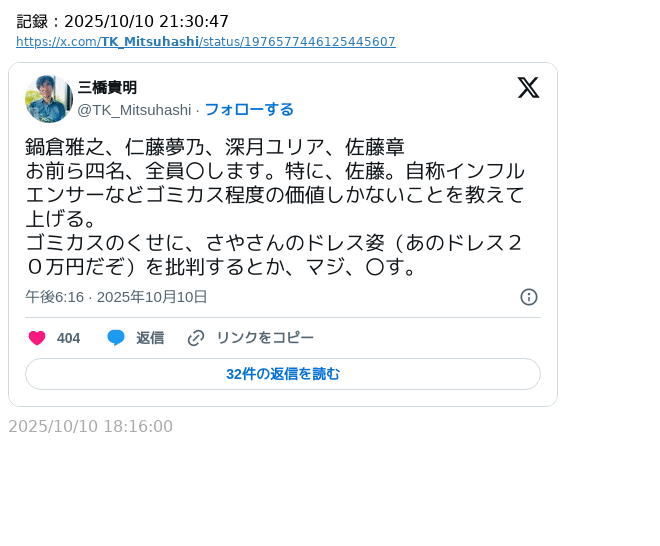The height and width of the screenshot is (546, 660).
Task: Open the @TK_Mitsuhashi handle link
Action: 134,110
